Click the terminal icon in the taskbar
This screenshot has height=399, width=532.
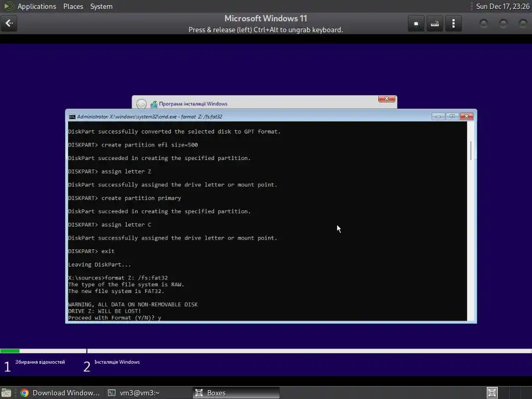tap(112, 393)
